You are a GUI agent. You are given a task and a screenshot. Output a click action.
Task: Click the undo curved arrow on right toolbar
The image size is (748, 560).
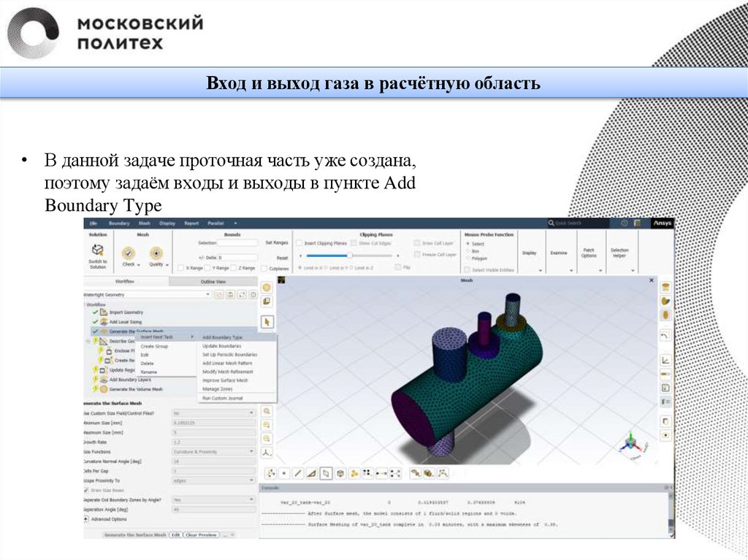(665, 336)
